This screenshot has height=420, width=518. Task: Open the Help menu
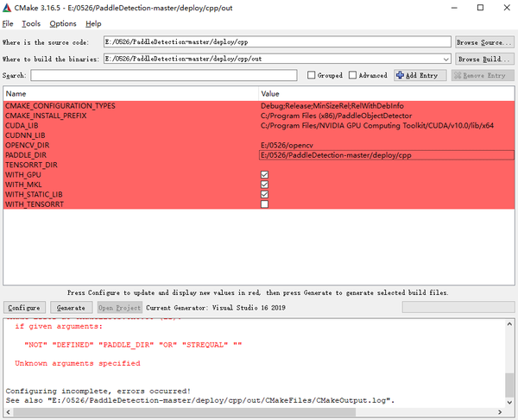(93, 24)
